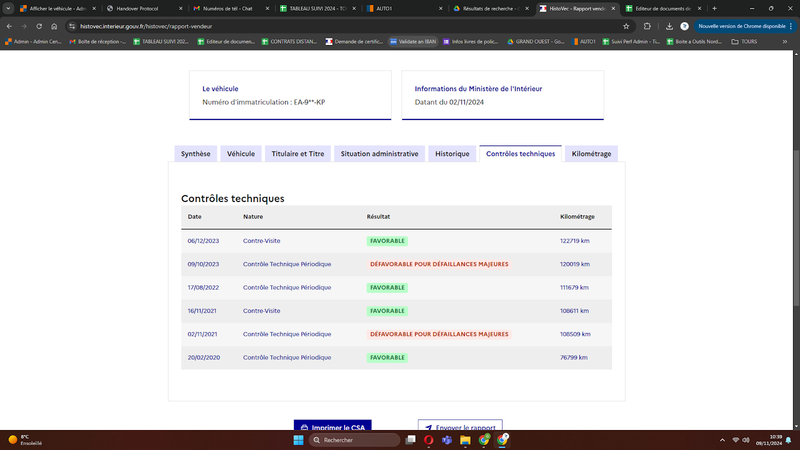Open the Historique report tab
Image resolution: width=800 pixels, height=450 pixels.
[452, 154]
